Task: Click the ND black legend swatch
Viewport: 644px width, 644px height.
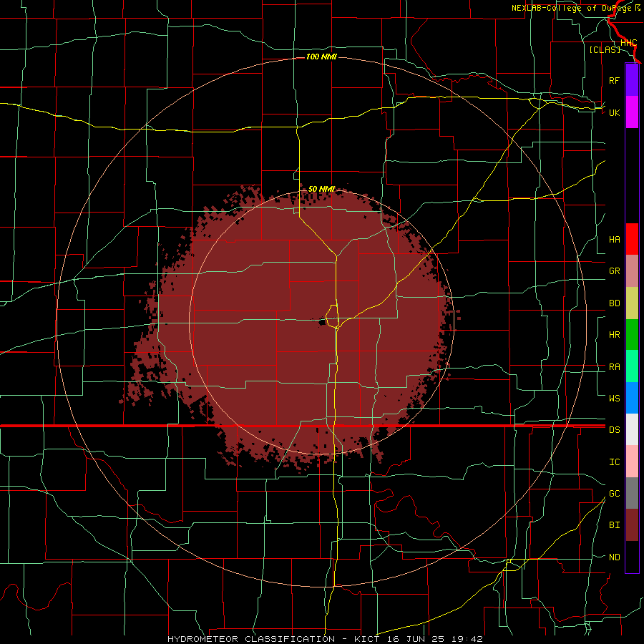Action: 632,557
